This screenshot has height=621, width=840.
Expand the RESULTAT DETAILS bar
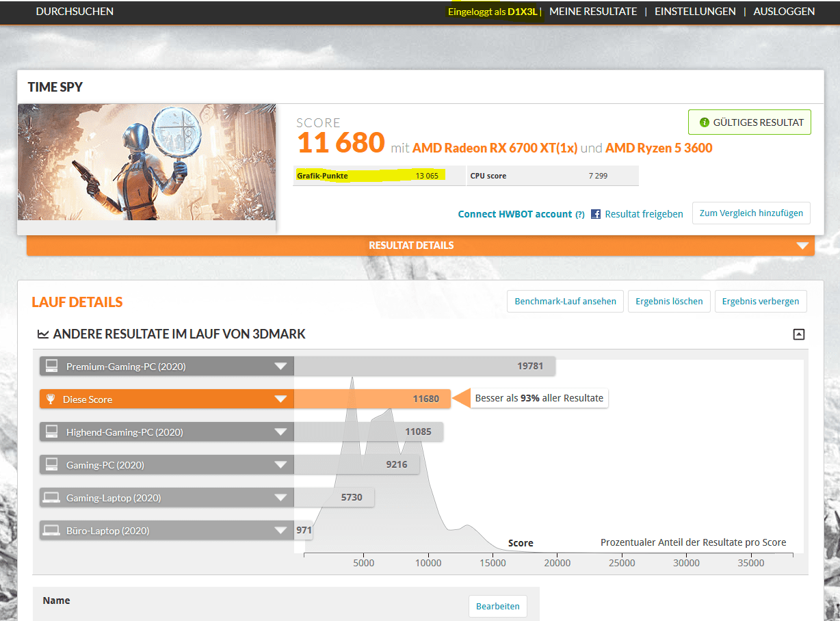click(421, 246)
